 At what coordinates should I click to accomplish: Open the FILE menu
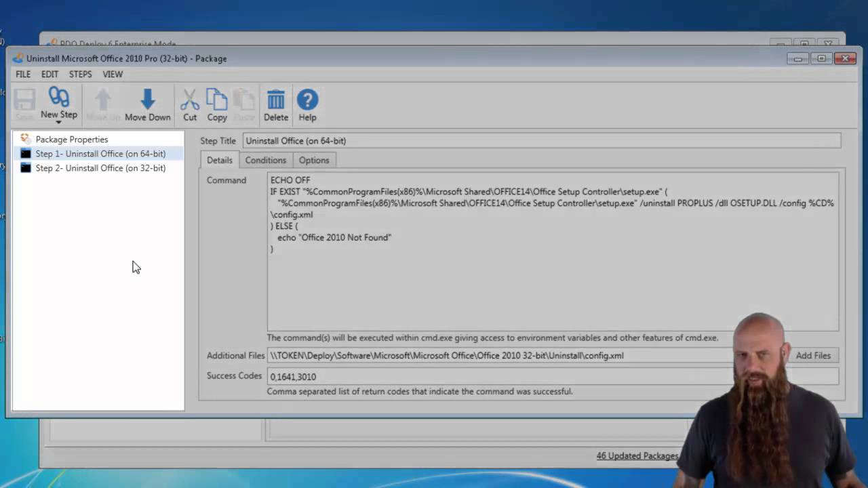tap(23, 74)
